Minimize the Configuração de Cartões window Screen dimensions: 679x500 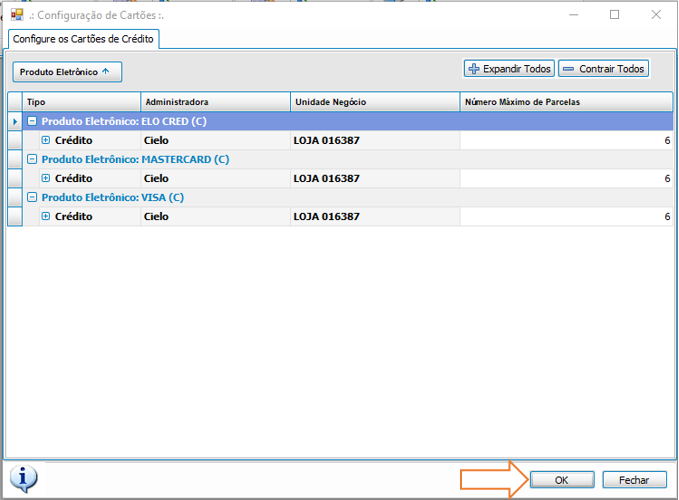click(574, 15)
